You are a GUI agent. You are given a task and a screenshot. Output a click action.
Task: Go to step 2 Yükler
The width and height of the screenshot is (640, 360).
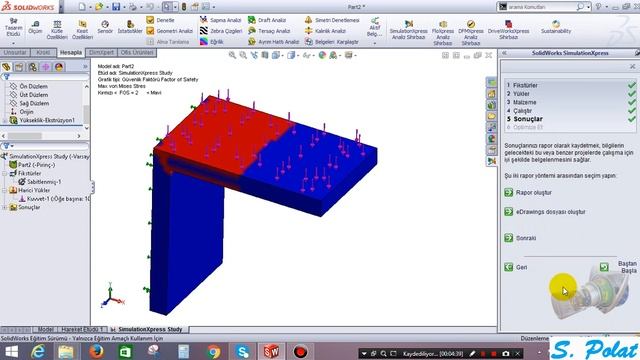[x=521, y=93]
